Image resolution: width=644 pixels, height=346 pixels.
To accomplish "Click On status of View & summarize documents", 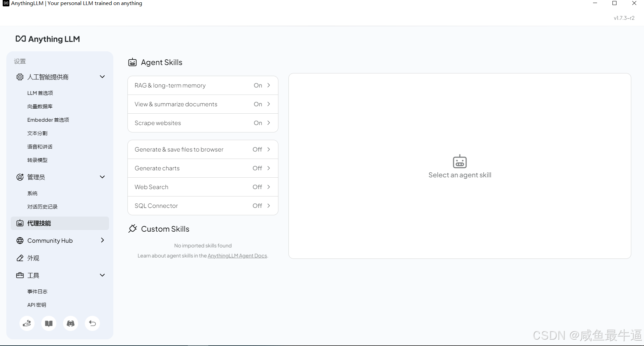I will click(258, 104).
